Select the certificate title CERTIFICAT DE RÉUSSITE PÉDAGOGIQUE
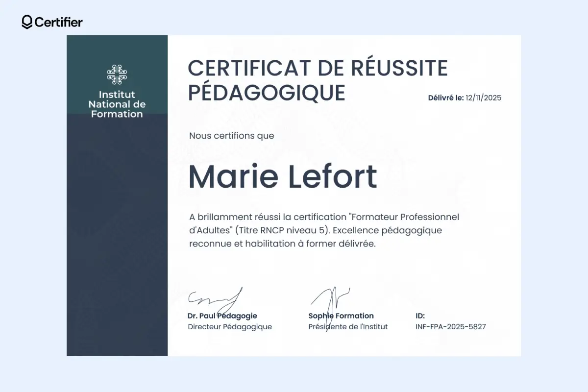The image size is (588, 392). tap(318, 81)
